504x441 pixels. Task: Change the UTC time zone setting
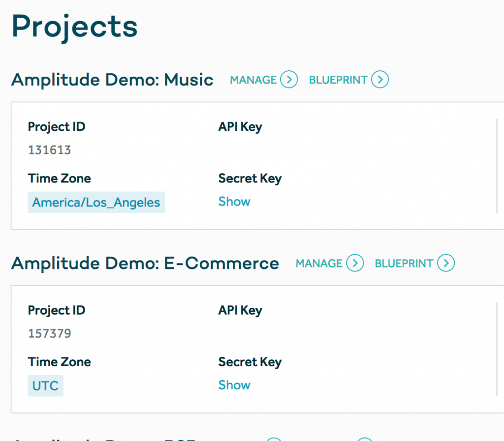click(x=45, y=386)
